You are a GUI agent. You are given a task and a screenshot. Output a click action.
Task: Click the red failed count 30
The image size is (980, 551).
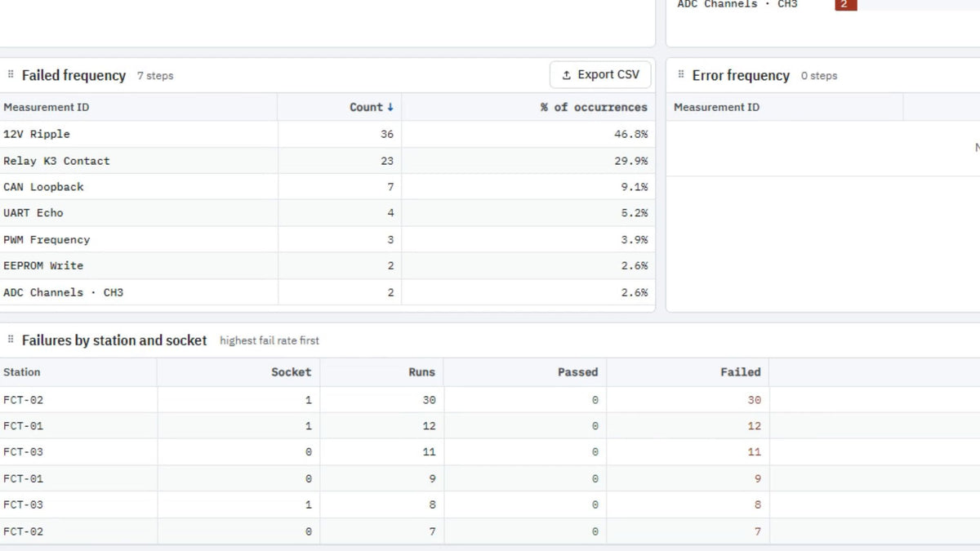[754, 400]
